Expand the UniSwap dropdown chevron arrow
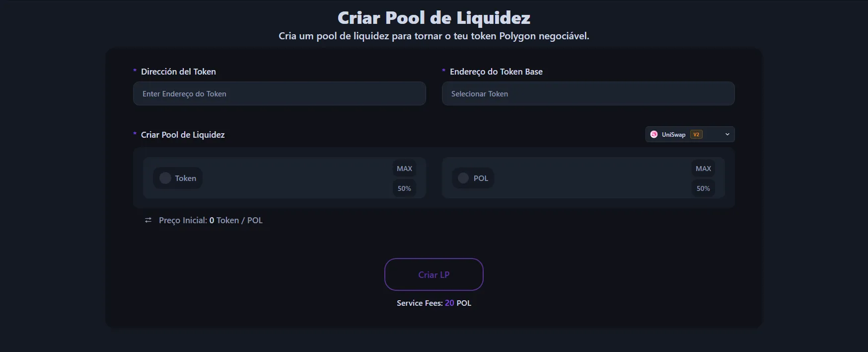The height and width of the screenshot is (352, 868). click(727, 134)
